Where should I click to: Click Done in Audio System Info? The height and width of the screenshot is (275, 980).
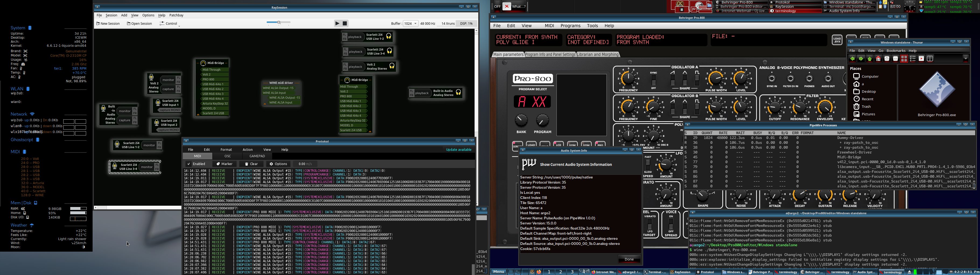[x=629, y=259]
